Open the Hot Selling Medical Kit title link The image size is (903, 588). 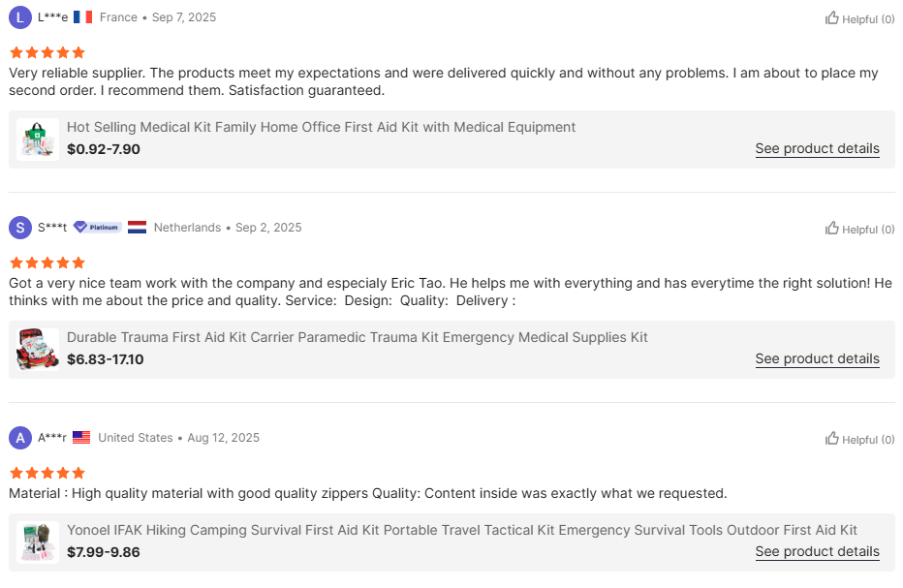click(x=321, y=127)
